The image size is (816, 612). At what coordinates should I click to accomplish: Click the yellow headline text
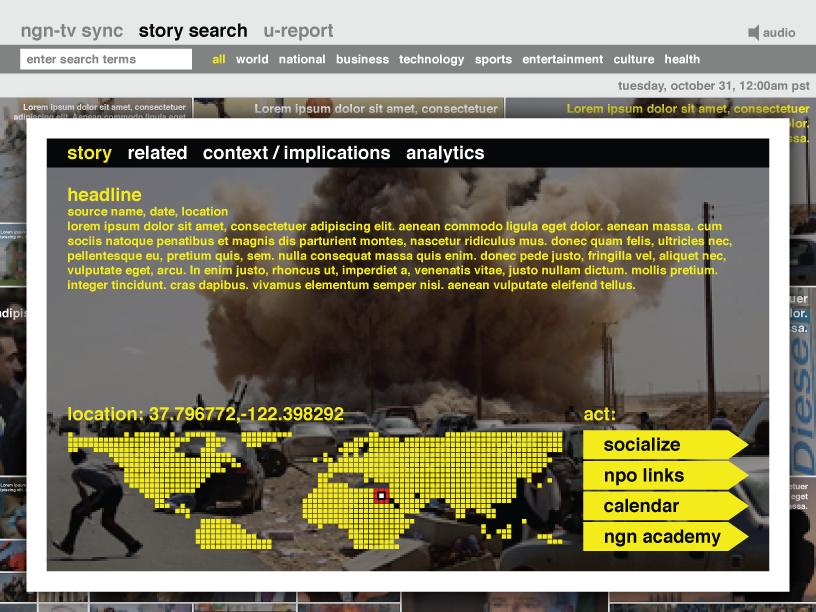105,195
